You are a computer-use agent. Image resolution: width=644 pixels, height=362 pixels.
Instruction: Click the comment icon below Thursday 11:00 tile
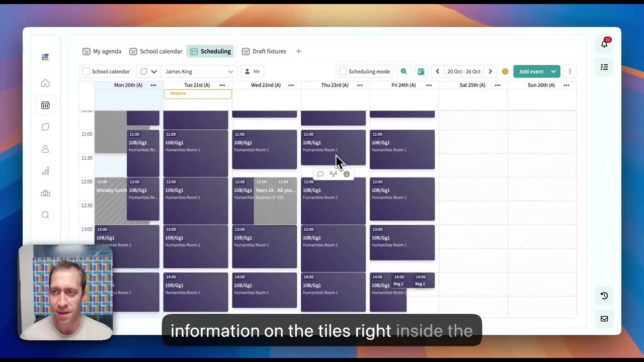click(320, 174)
